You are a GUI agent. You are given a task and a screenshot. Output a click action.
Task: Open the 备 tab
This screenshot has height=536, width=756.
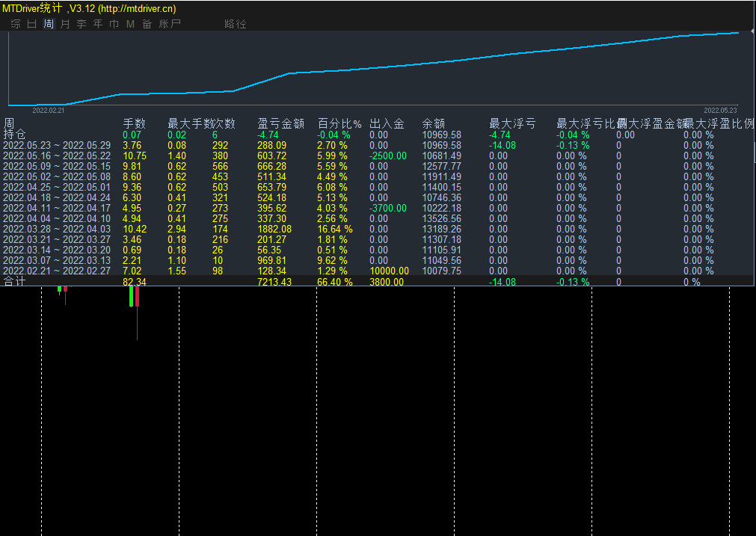tap(147, 24)
